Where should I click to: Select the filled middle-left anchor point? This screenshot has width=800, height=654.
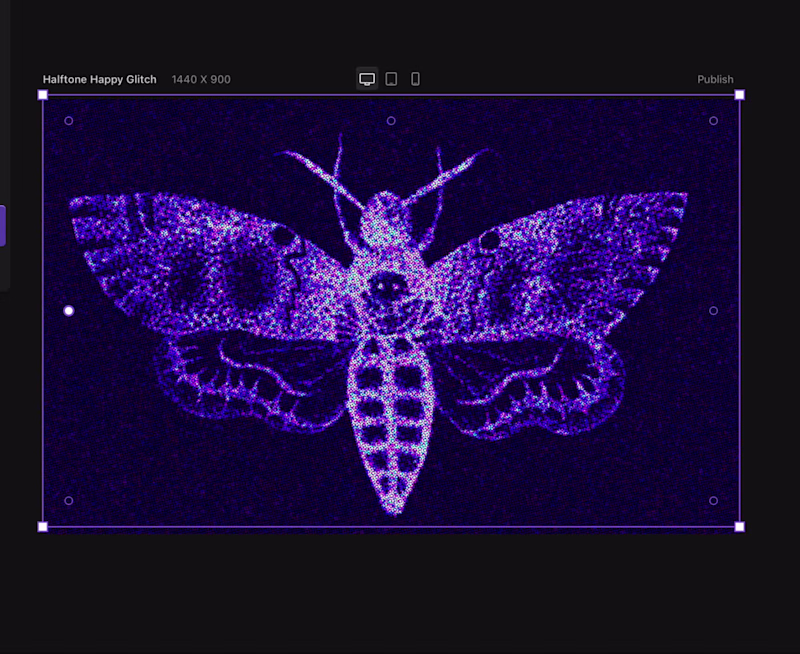coord(69,311)
